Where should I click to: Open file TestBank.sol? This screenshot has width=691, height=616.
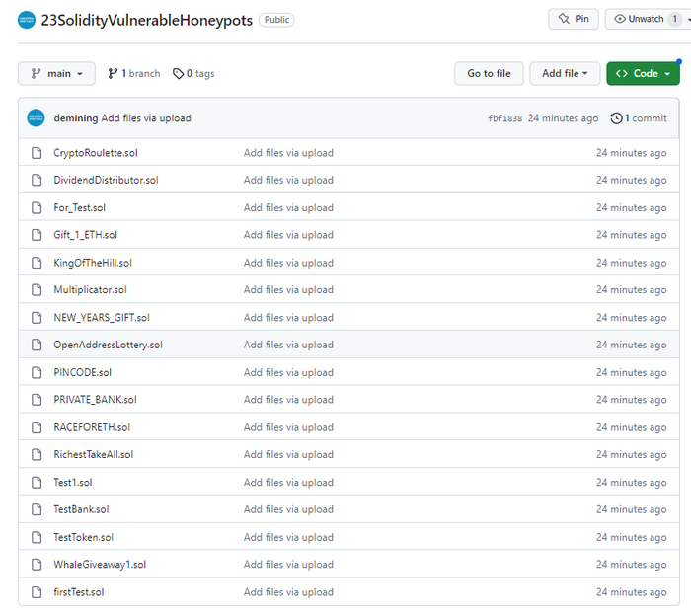[x=81, y=509]
